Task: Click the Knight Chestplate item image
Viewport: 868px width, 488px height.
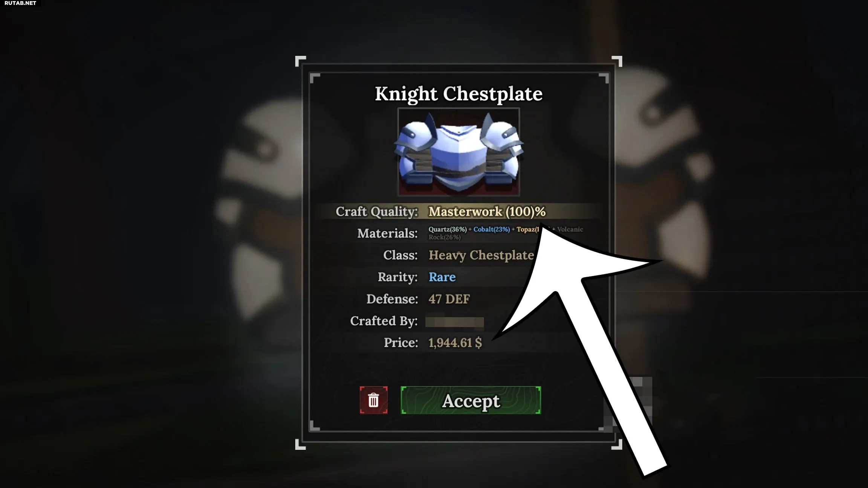Action: [x=458, y=152]
